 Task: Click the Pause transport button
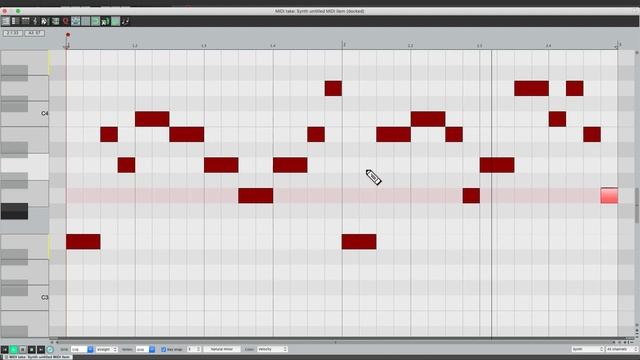[x=22, y=349]
